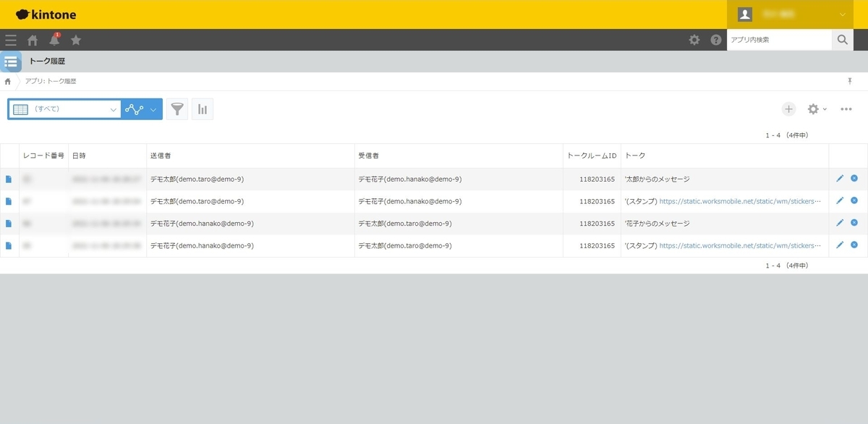The height and width of the screenshot is (424, 868).
Task: Delete the 太郎からのメッセージ record
Action: (x=854, y=179)
